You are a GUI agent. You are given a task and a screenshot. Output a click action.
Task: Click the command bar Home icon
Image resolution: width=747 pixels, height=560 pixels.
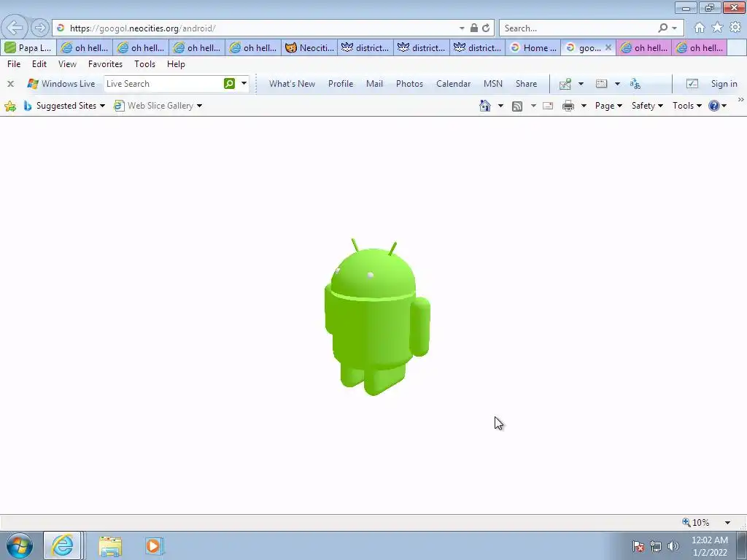coord(485,106)
